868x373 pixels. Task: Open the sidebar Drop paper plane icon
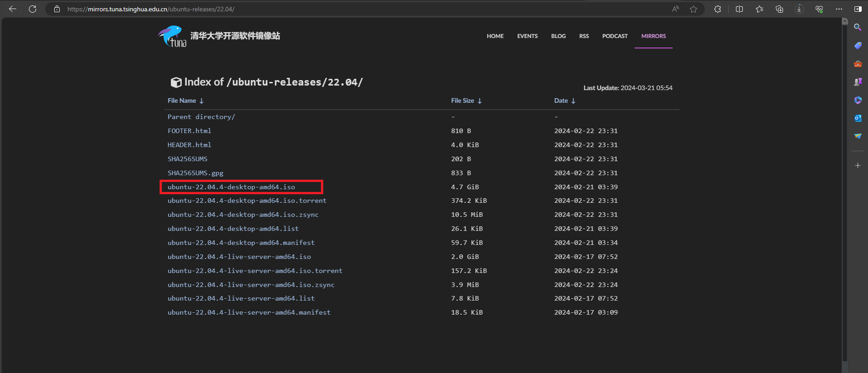pyautogui.click(x=858, y=136)
